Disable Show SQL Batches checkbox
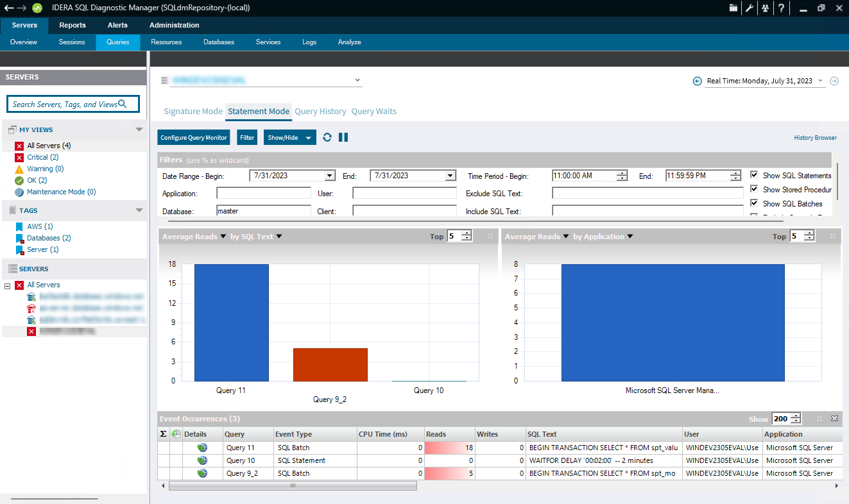The width and height of the screenshot is (849, 504). coord(755,203)
